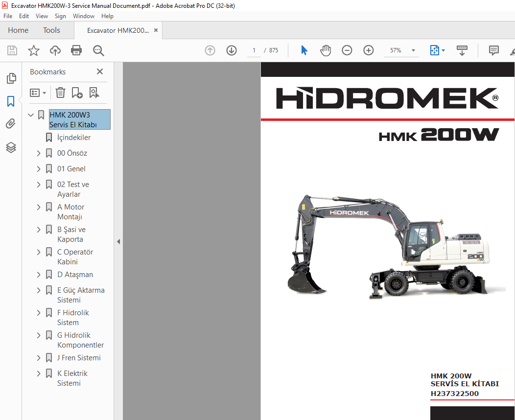The height and width of the screenshot is (420, 515).
Task: Open the layers panel icon
Action: [11, 147]
